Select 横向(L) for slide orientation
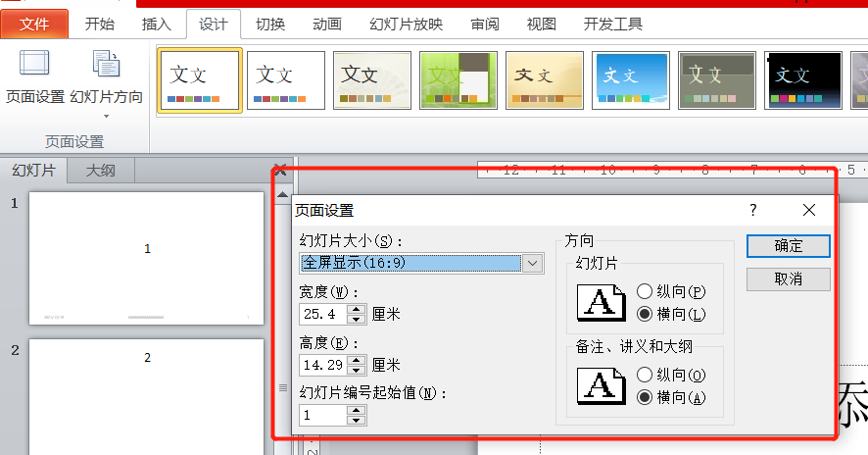 click(645, 314)
